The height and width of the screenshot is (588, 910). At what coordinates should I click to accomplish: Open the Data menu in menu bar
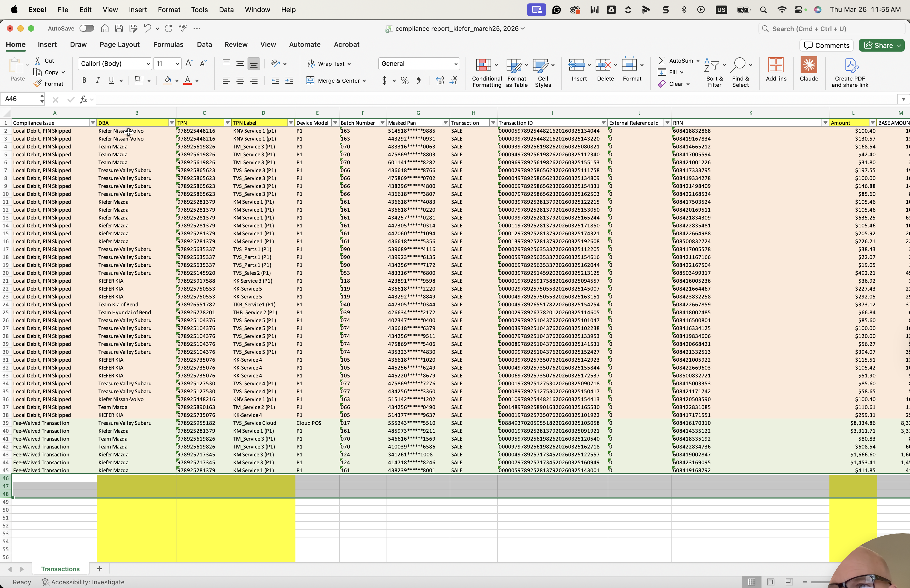click(x=226, y=9)
